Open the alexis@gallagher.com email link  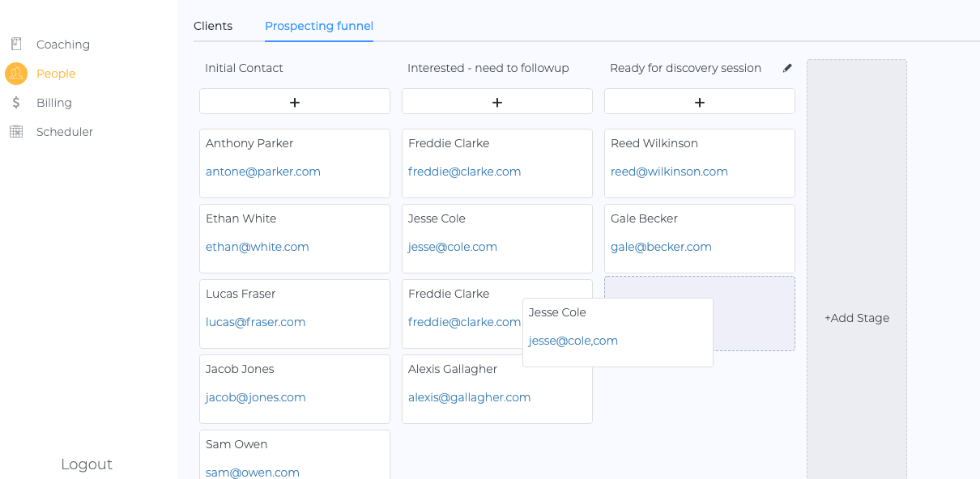pos(469,397)
